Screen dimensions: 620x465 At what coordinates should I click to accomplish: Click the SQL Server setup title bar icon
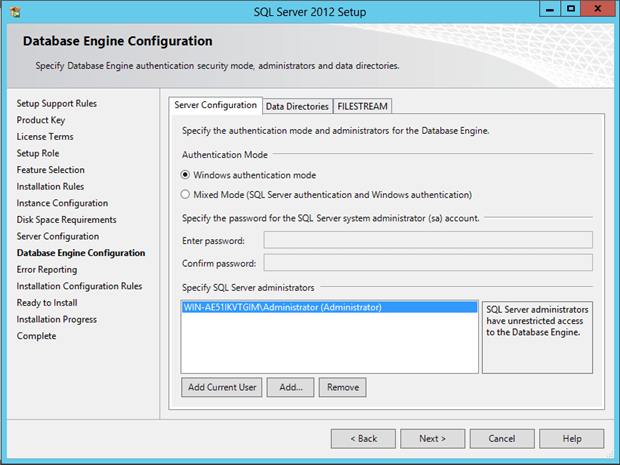[x=15, y=12]
